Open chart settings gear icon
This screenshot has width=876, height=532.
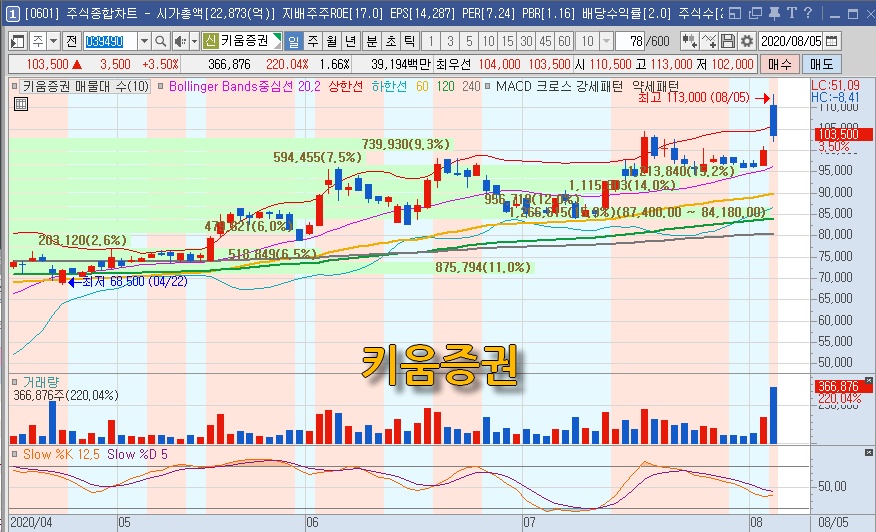click(746, 41)
